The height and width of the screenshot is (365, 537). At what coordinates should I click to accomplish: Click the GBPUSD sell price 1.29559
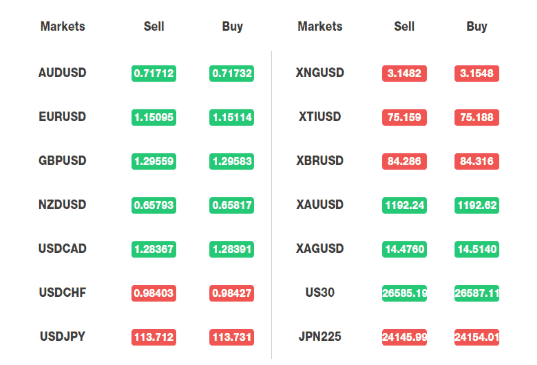tap(154, 161)
